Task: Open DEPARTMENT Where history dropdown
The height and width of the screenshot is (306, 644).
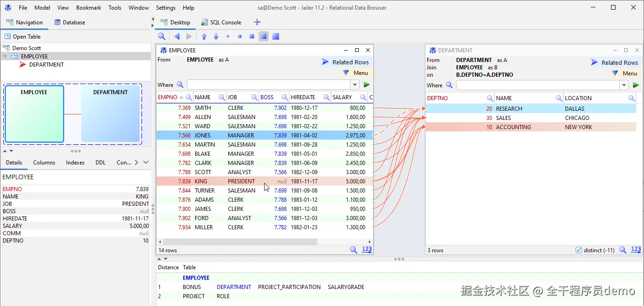Action: (x=624, y=85)
